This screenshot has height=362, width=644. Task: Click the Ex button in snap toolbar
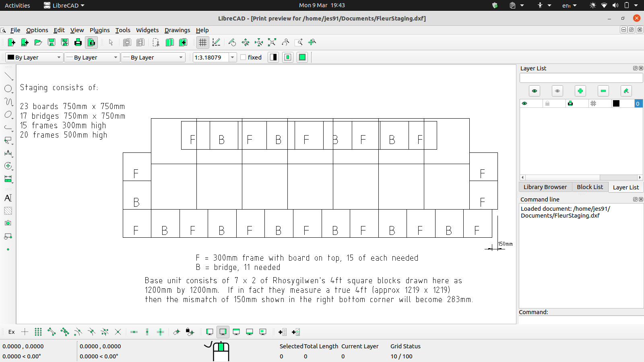click(x=12, y=332)
